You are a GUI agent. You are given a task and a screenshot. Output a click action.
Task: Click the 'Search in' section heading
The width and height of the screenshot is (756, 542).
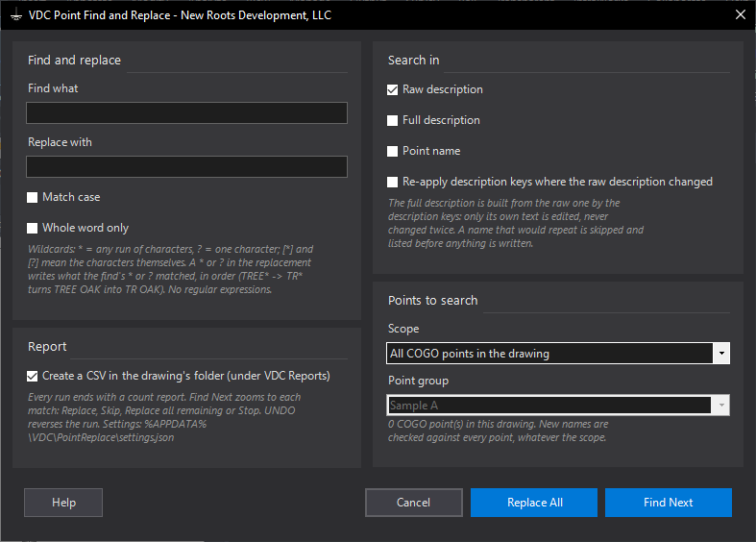(414, 61)
